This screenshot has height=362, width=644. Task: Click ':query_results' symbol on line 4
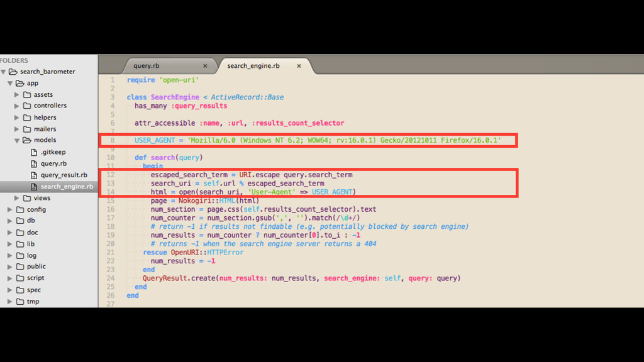[x=199, y=106]
